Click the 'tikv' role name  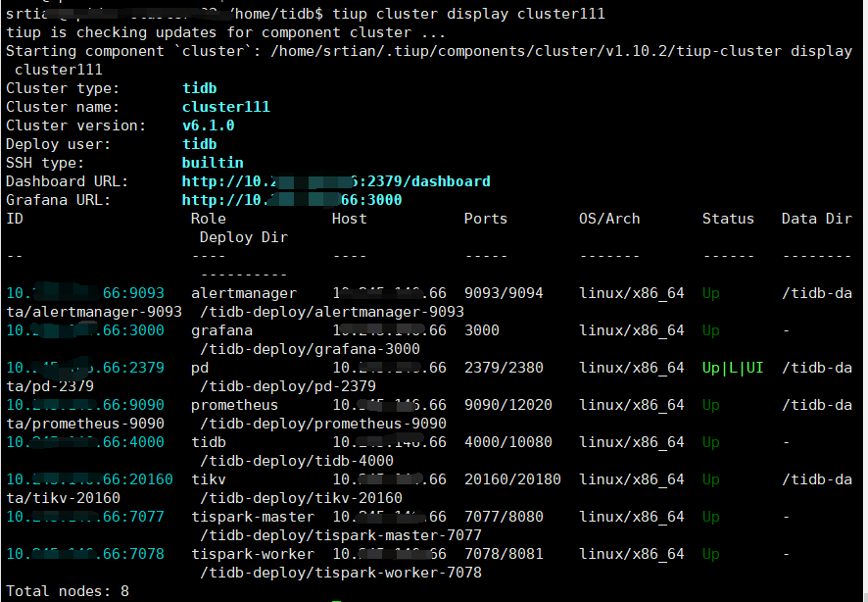click(209, 479)
